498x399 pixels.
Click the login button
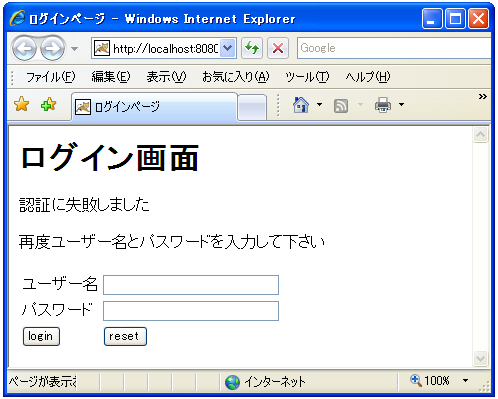point(41,336)
